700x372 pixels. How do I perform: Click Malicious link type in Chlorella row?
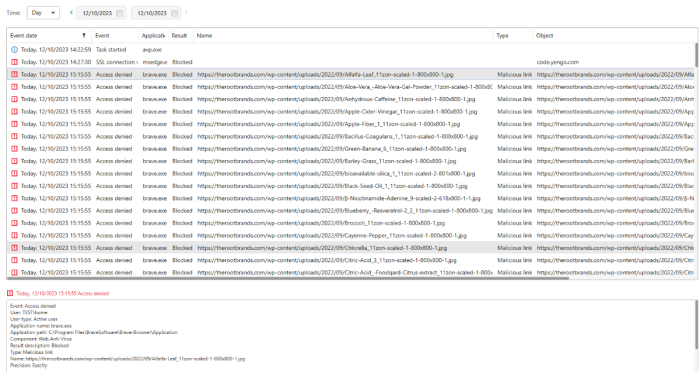click(x=514, y=248)
